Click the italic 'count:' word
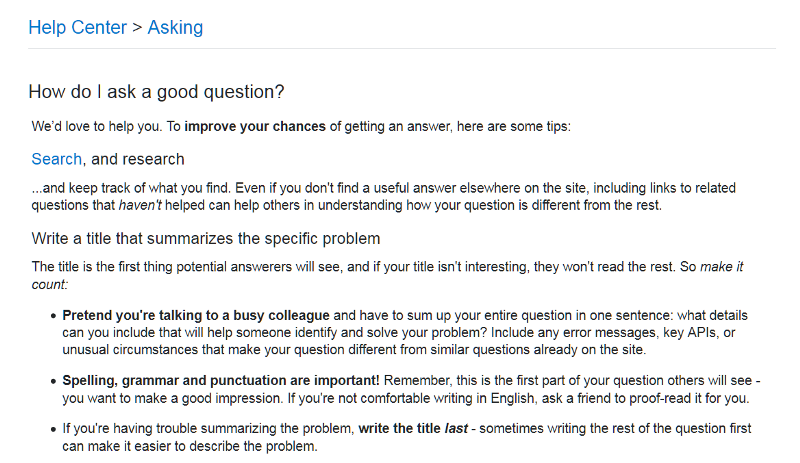The width and height of the screenshot is (800, 463). coord(50,284)
